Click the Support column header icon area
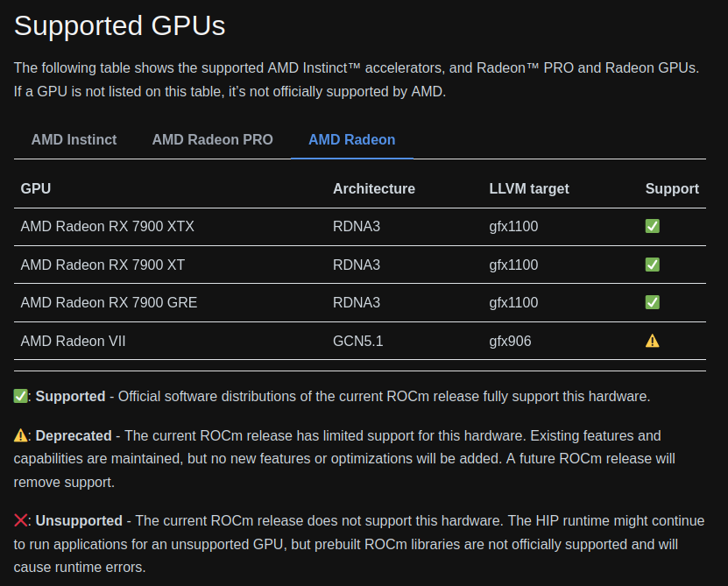 tap(671, 188)
